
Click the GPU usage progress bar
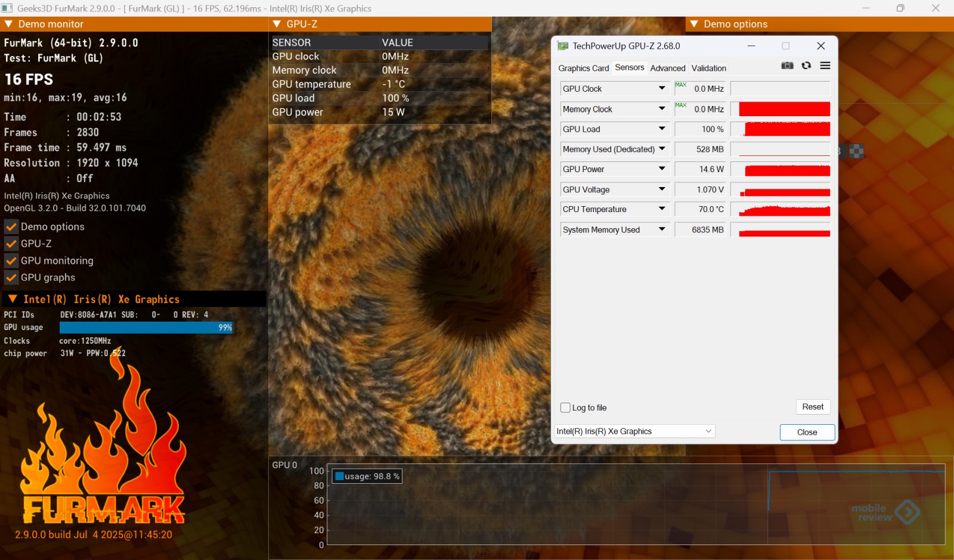[x=146, y=328]
